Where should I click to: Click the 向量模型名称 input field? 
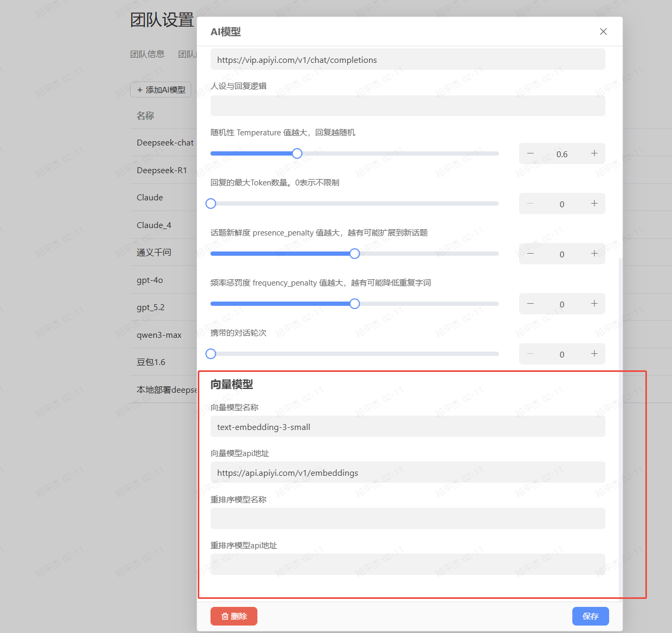[408, 427]
